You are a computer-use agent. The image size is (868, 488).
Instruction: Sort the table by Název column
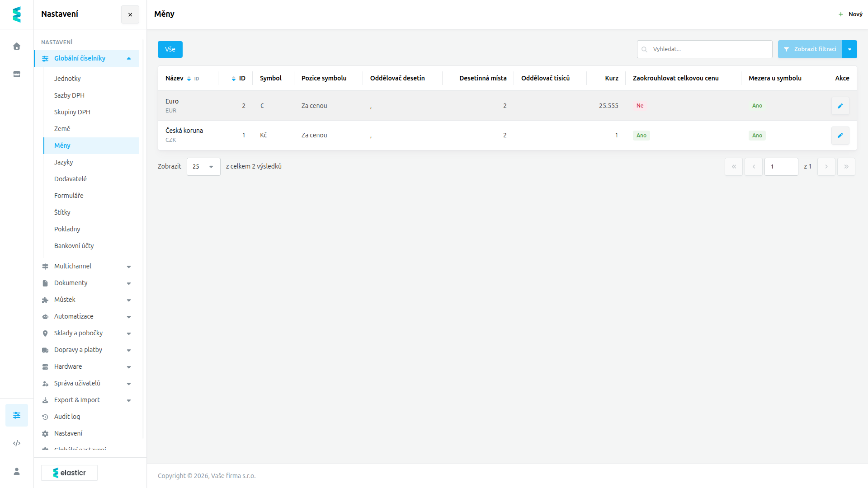[x=175, y=78]
